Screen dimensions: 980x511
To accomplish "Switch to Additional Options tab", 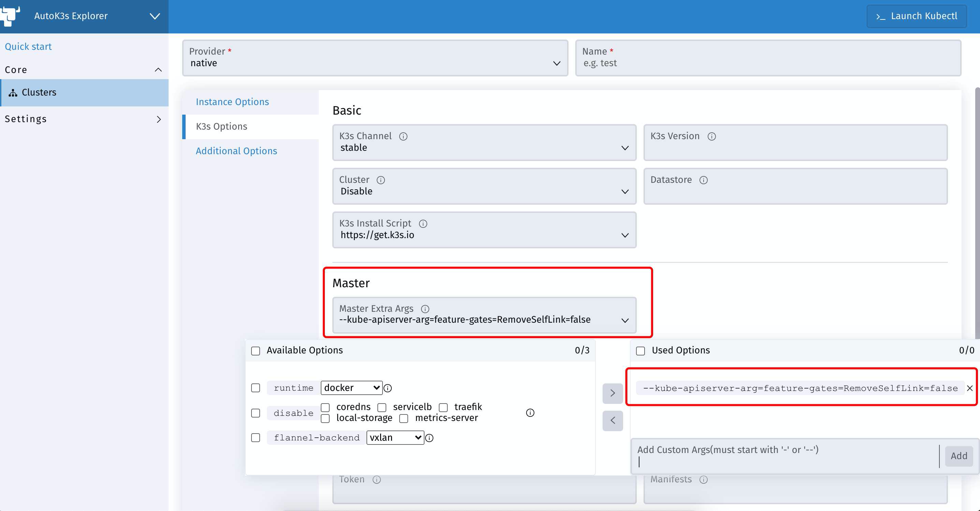I will 236,151.
